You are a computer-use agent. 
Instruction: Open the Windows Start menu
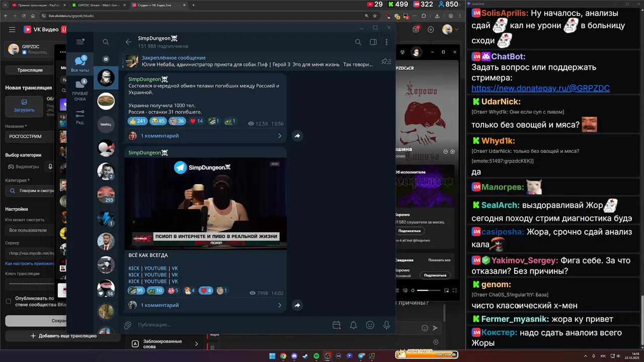pyautogui.click(x=272, y=356)
